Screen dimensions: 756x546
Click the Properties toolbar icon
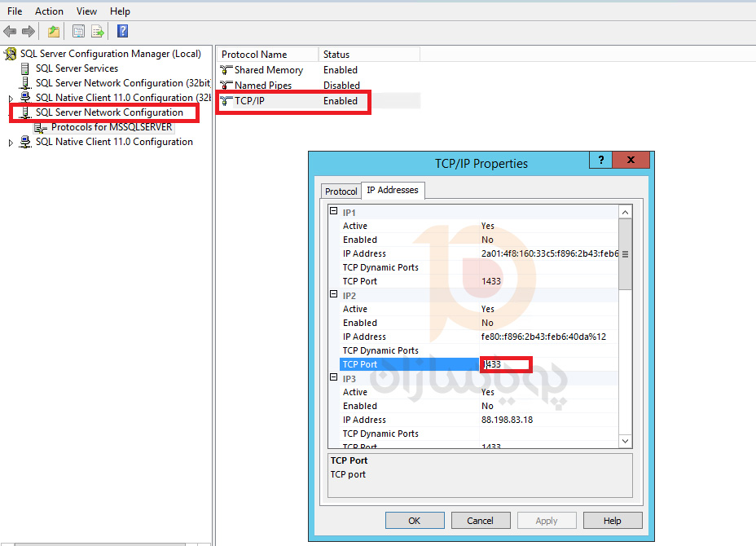78,32
